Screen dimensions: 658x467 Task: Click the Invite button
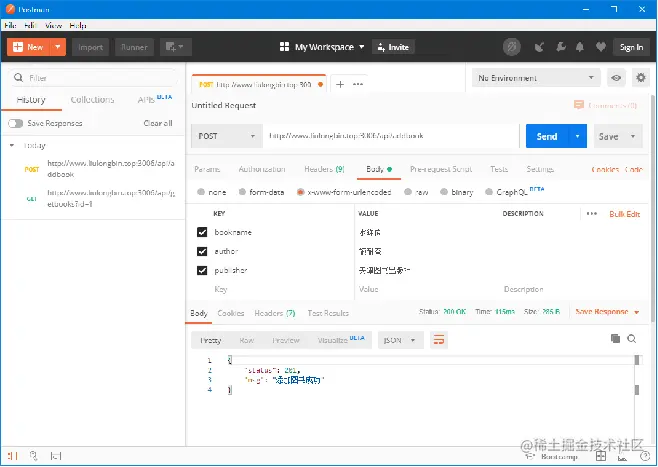pyautogui.click(x=393, y=47)
